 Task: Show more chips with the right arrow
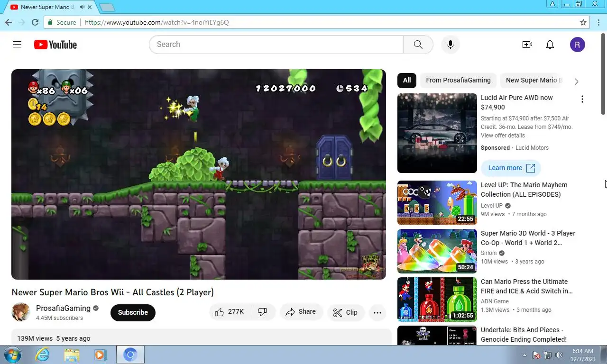(577, 81)
